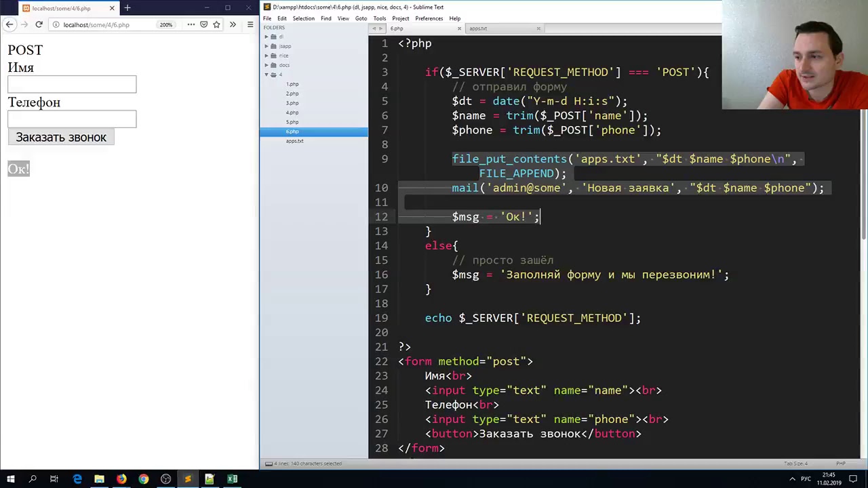Go back in the Firefox browser
Image resolution: width=868 pixels, height=488 pixels.
(9, 24)
